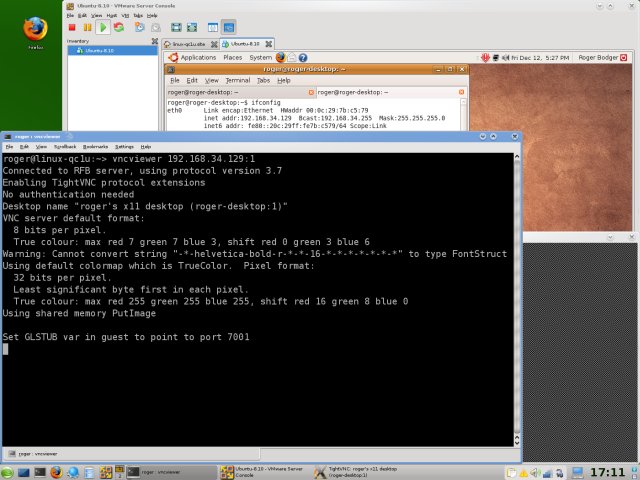Open the Settings menu in vncviewer Konsole

[124, 147]
